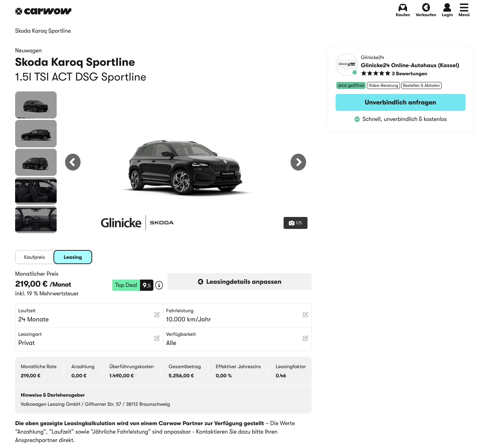
Task: Click the carwow logo
Action: point(43,11)
